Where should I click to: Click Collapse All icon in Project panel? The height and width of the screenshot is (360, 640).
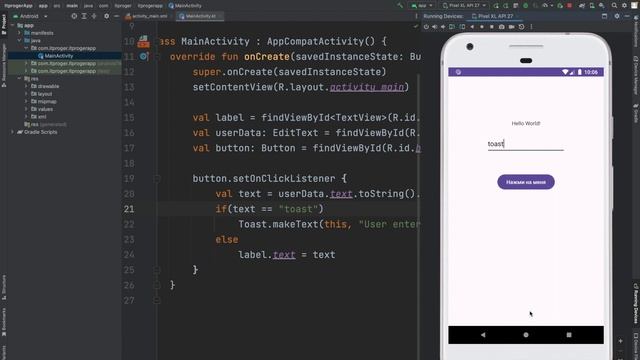pos(94,16)
